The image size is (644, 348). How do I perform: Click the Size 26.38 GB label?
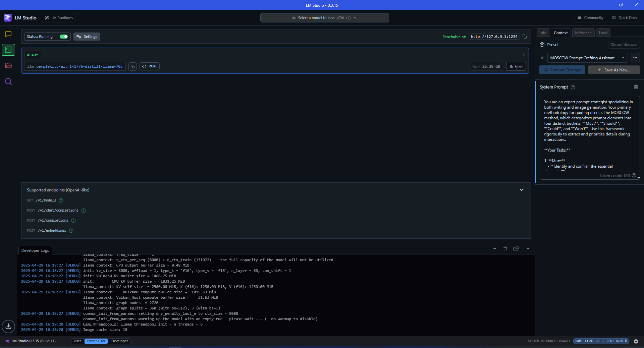click(x=486, y=66)
